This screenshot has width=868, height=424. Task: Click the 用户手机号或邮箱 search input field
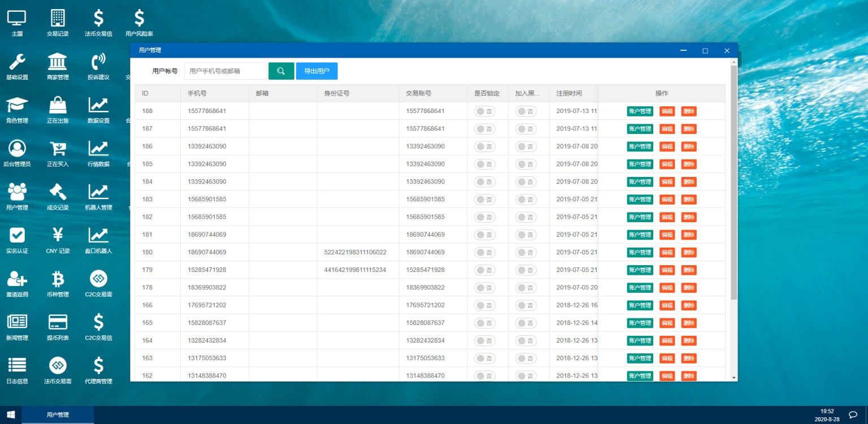225,71
